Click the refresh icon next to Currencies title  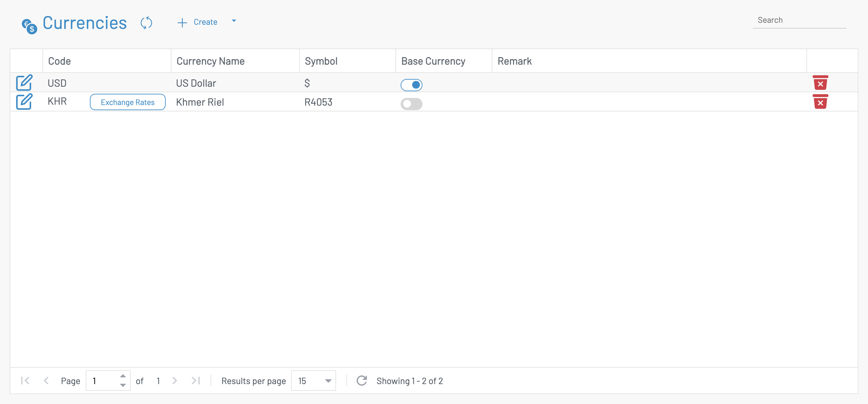click(146, 23)
